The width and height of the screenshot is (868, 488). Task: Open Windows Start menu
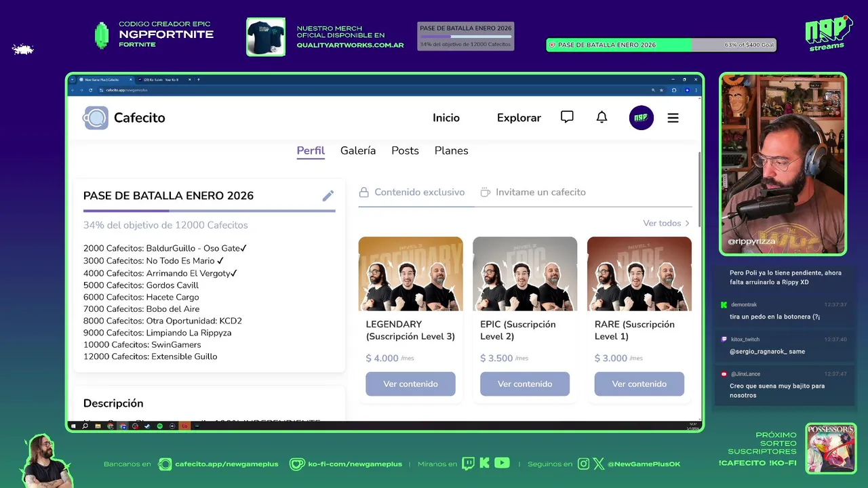point(73,426)
